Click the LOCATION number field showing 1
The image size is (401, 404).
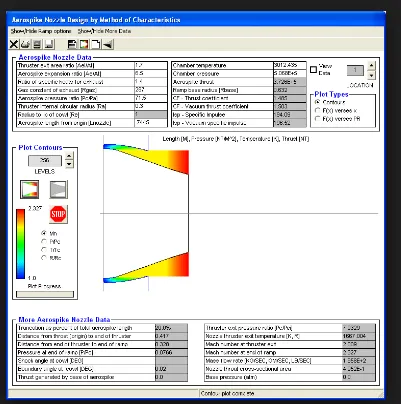(x=355, y=70)
